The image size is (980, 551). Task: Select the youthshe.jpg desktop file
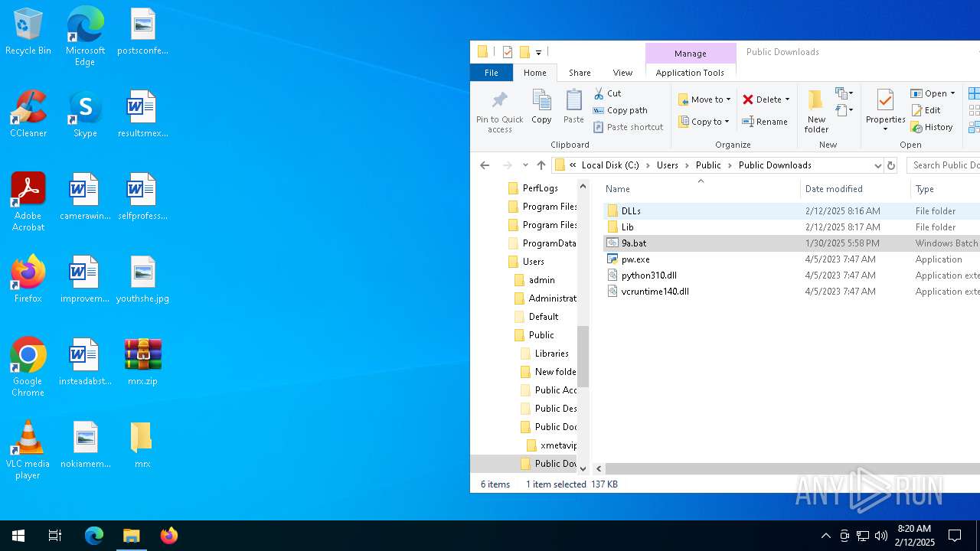coord(142,280)
